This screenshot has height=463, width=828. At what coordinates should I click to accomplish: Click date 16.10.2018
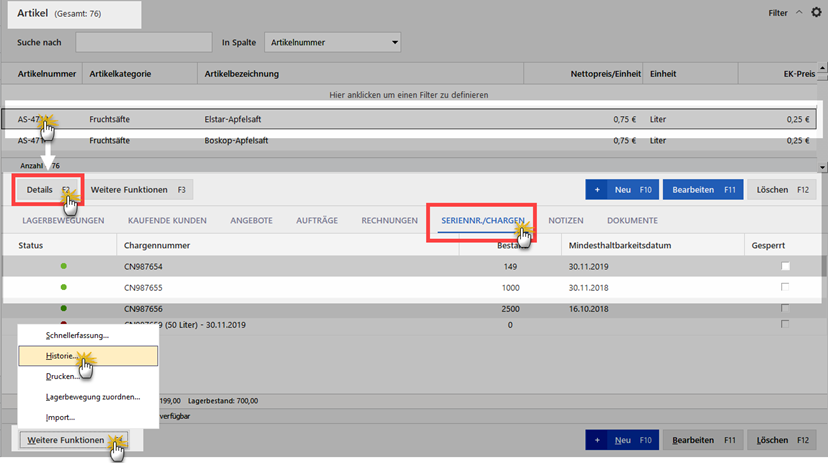pos(588,309)
